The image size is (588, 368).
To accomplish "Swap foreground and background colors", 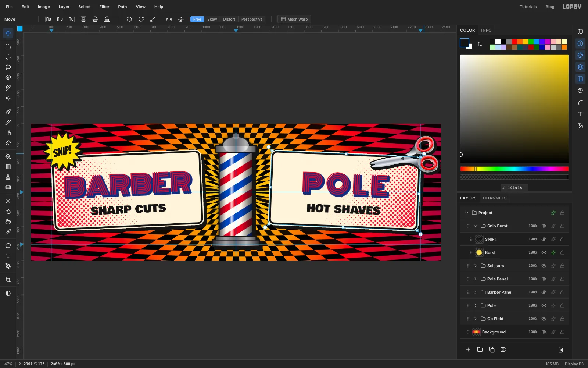I will click(x=480, y=44).
